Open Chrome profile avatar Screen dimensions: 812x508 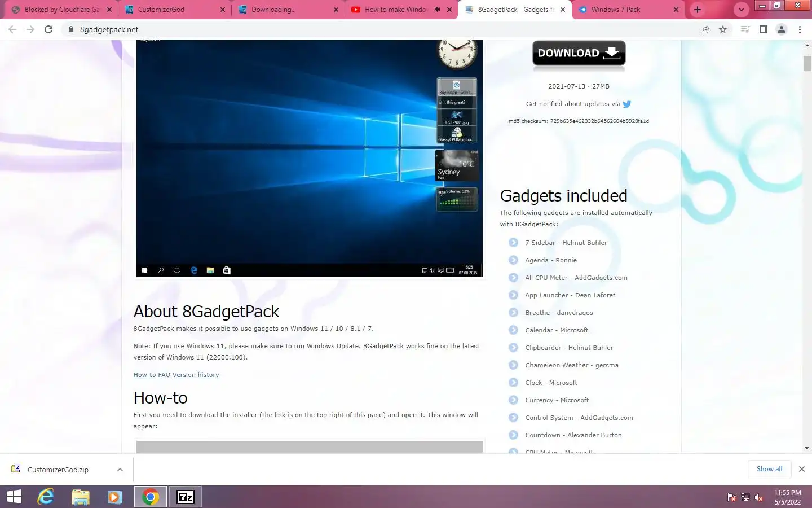coord(782,29)
